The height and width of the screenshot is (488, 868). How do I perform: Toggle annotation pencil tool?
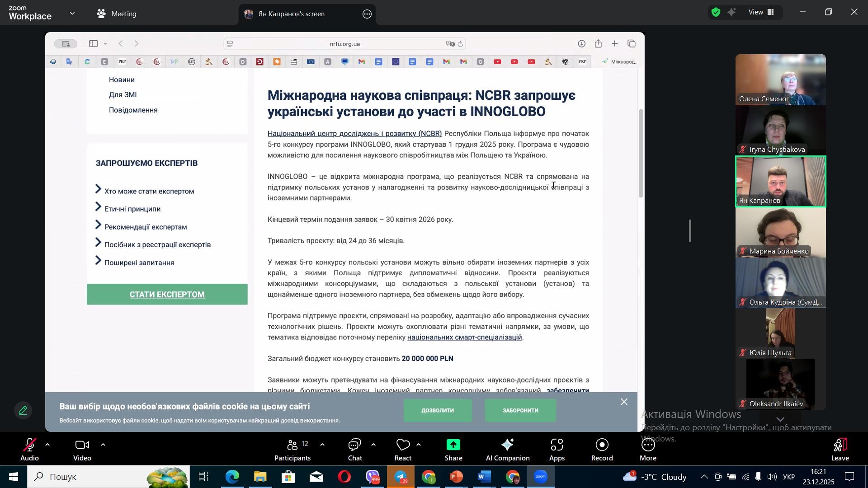tap(23, 410)
